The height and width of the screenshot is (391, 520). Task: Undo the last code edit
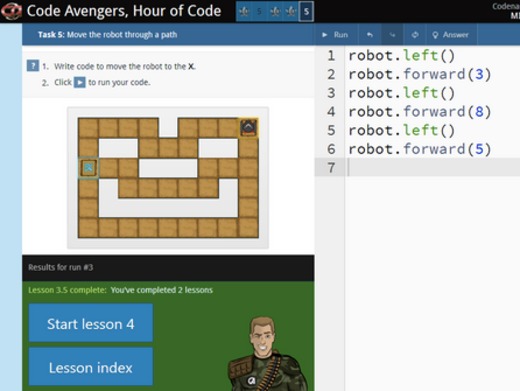[x=370, y=35]
